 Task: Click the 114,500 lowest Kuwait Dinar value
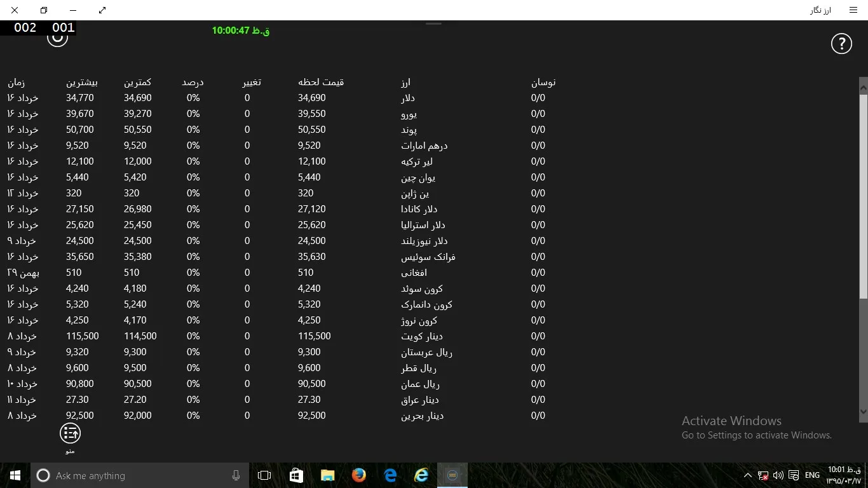coord(140,336)
